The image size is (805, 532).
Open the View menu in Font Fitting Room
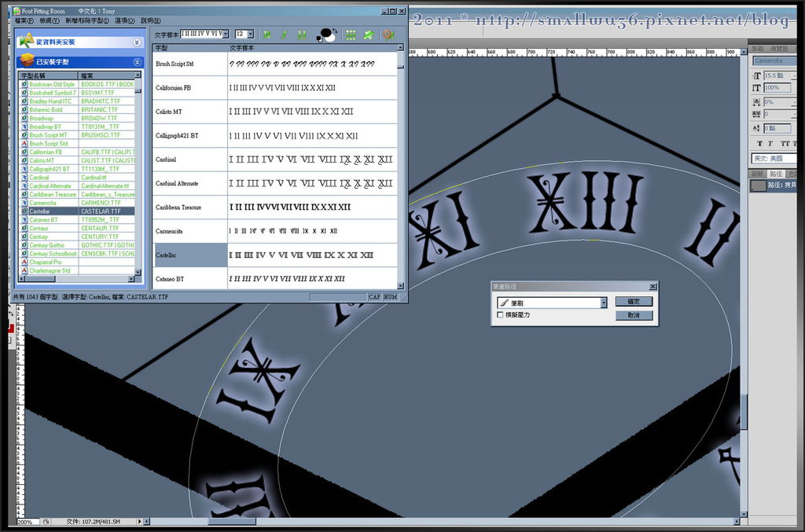(50, 20)
